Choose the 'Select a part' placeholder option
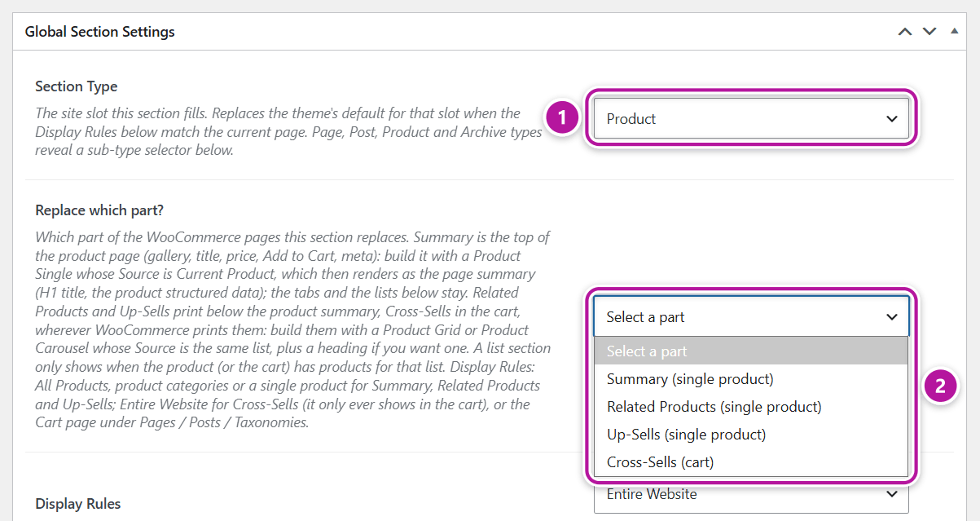 pos(751,351)
